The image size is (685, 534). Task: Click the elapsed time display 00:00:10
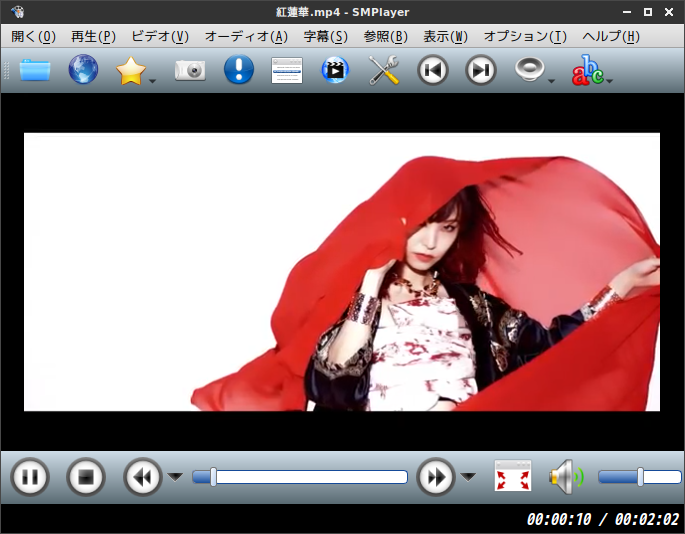559,519
